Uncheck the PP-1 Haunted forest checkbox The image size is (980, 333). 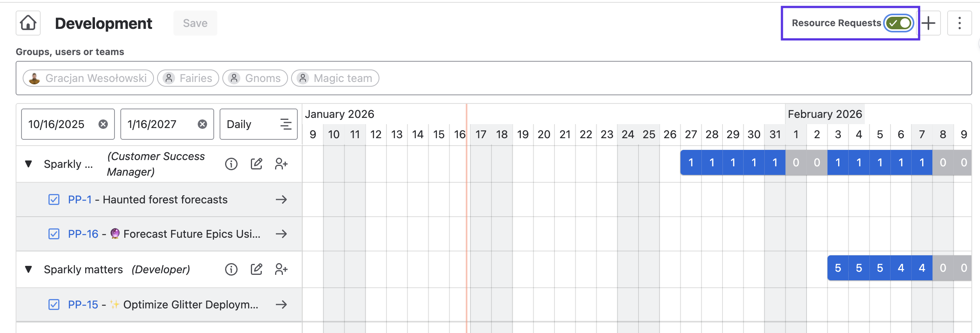(x=54, y=199)
